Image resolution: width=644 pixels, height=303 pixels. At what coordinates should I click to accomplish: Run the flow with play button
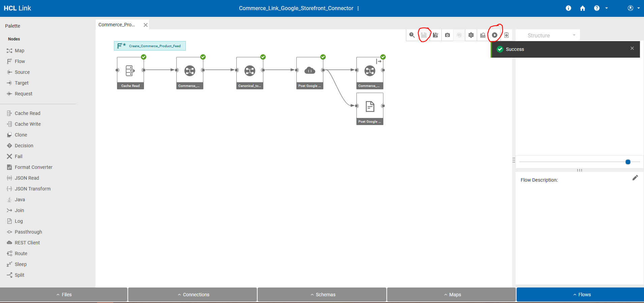[x=495, y=35]
